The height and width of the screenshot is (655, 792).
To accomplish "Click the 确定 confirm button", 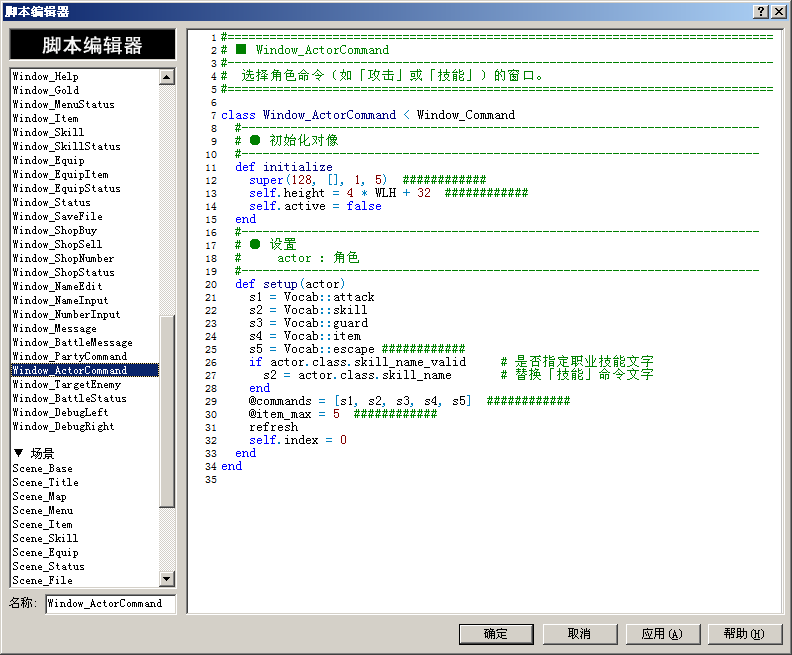I will click(496, 634).
